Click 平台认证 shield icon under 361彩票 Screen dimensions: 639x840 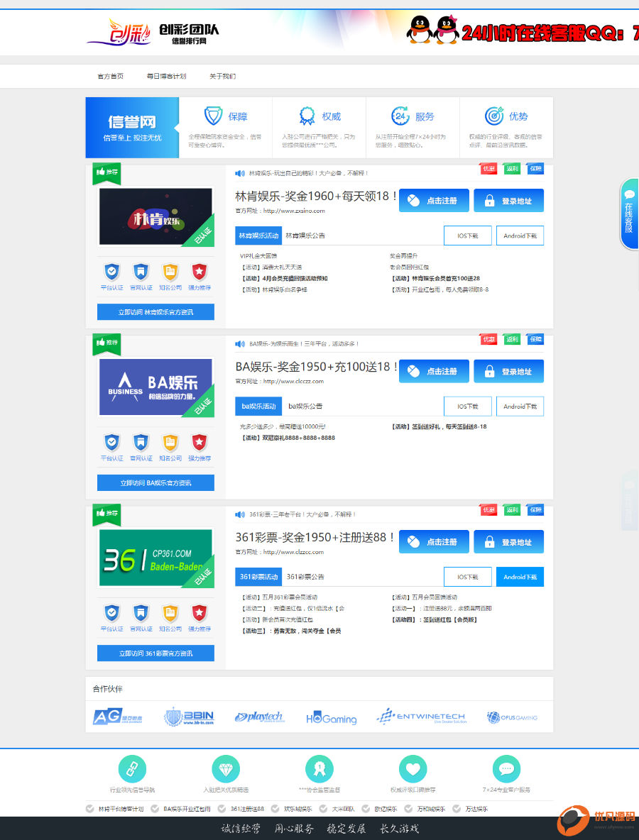point(111,613)
